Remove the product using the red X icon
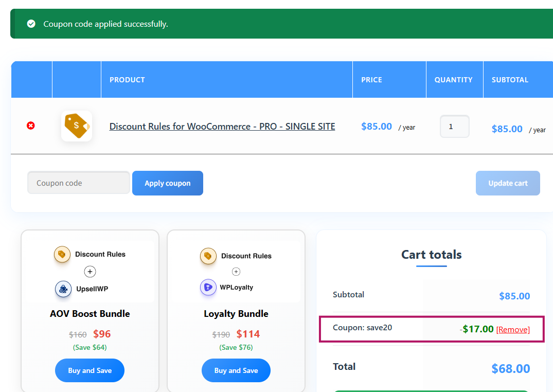The height and width of the screenshot is (392, 553). coord(30,126)
